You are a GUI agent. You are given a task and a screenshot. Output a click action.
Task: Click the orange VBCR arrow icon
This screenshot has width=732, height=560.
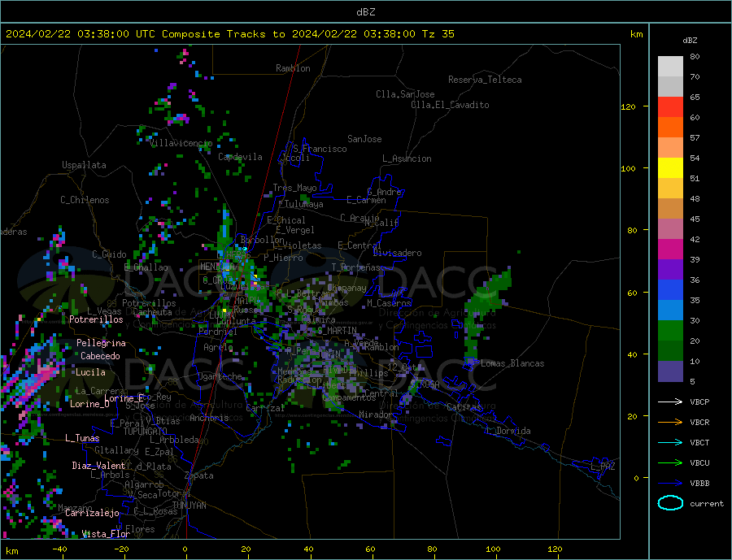coord(670,423)
